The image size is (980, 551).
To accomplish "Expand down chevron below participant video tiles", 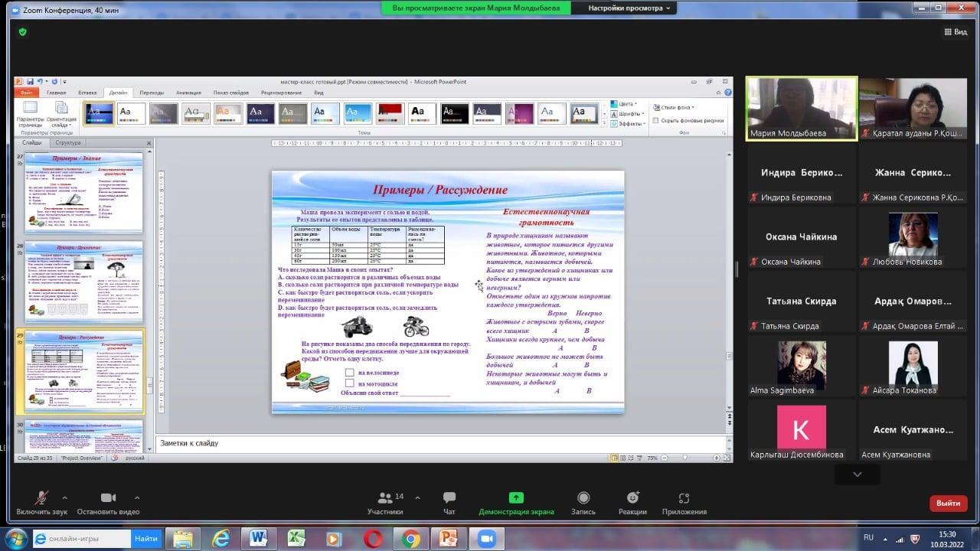I will coord(857,474).
